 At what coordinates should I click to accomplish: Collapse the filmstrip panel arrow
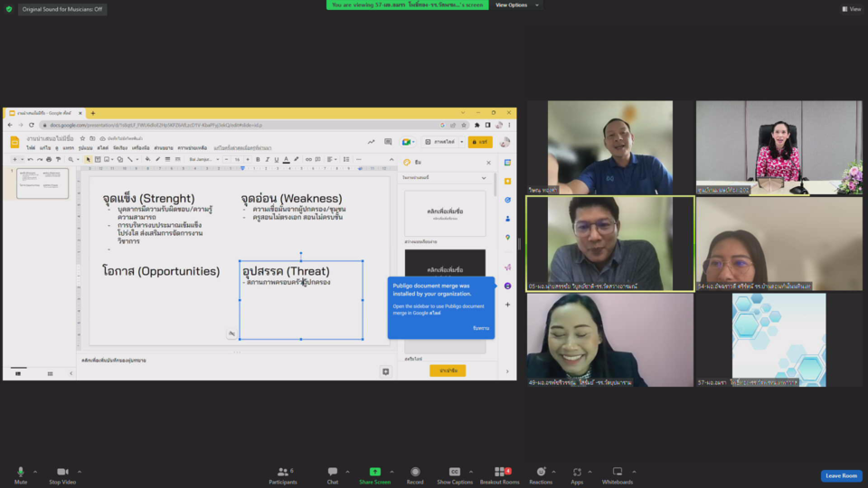point(71,374)
